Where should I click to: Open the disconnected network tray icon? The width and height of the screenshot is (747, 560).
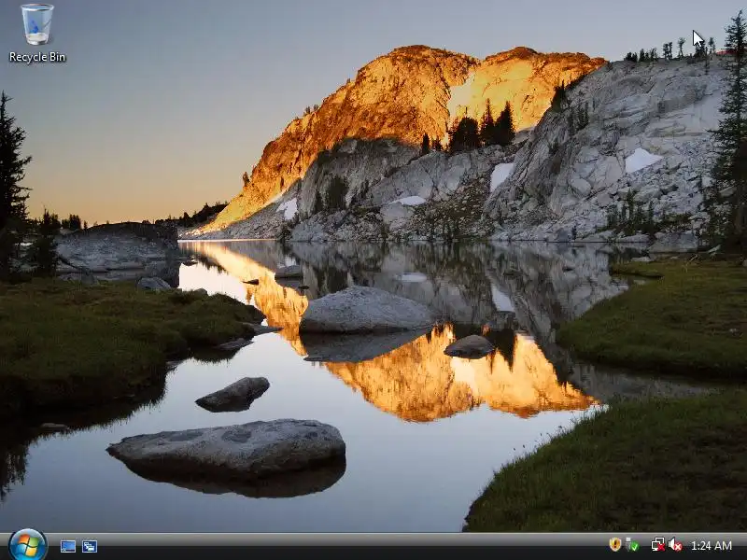(x=658, y=544)
